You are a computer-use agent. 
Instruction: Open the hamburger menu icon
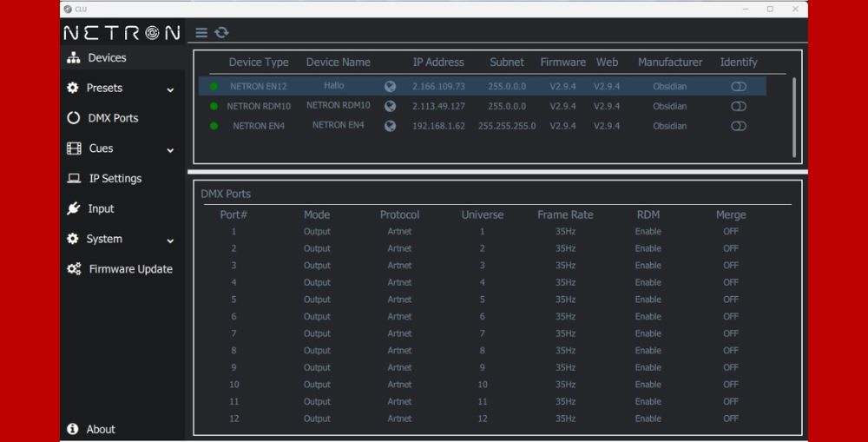[201, 33]
